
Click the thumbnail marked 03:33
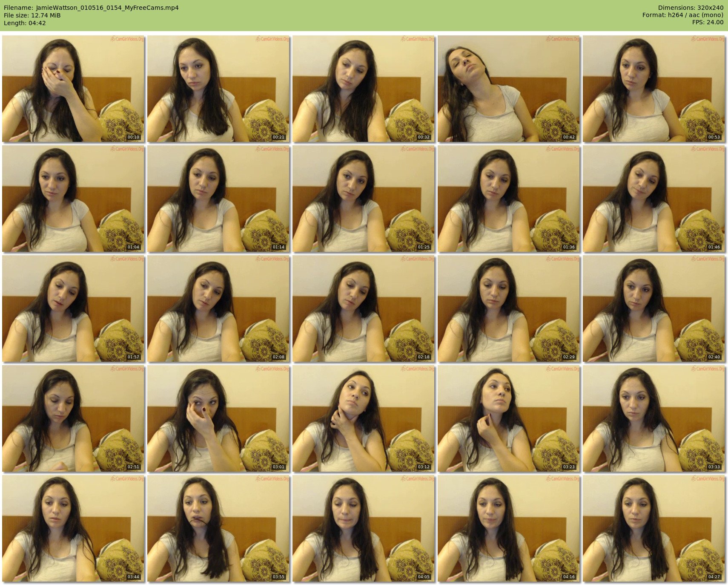(654, 418)
